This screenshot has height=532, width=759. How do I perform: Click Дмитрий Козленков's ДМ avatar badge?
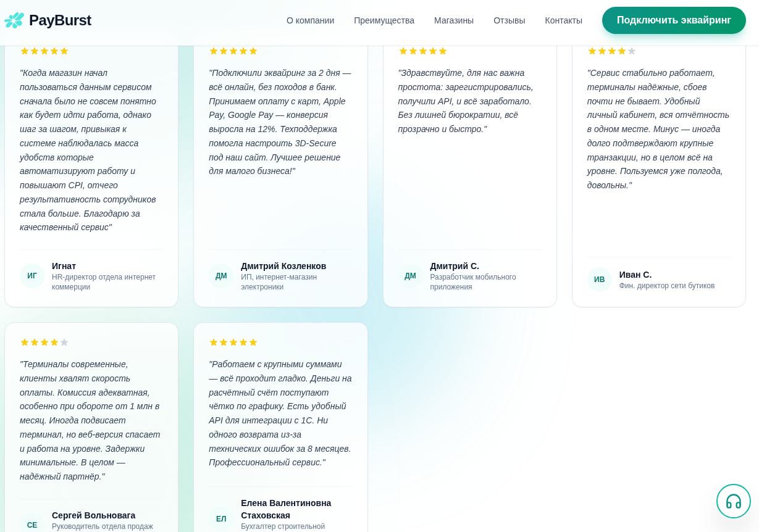click(x=221, y=276)
